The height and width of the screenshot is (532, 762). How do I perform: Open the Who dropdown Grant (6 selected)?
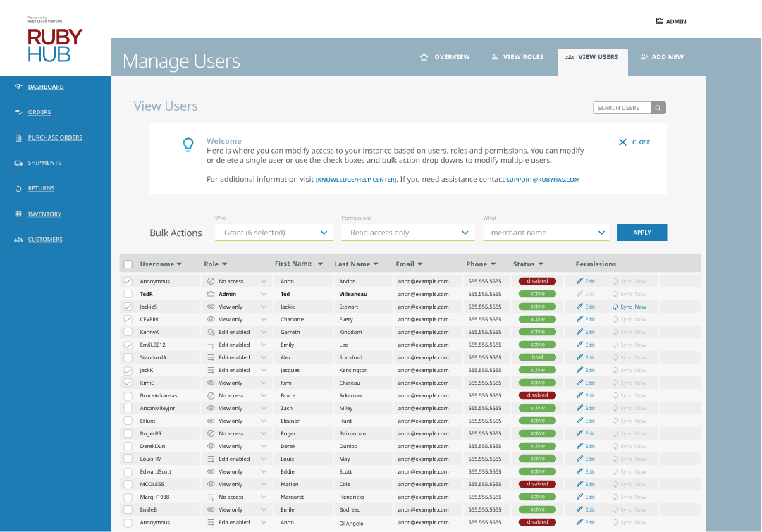274,233
